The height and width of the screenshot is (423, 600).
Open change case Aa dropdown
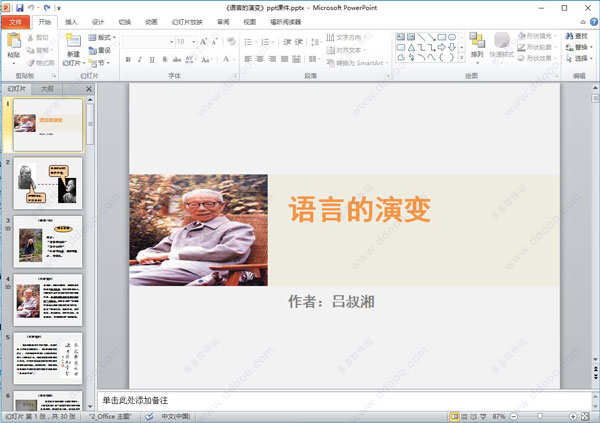coord(207,59)
